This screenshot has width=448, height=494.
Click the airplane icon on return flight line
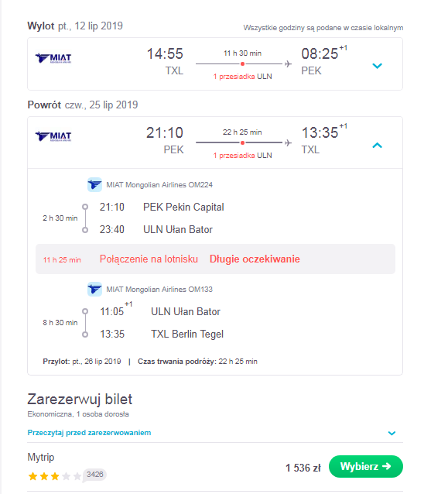pos(288,142)
